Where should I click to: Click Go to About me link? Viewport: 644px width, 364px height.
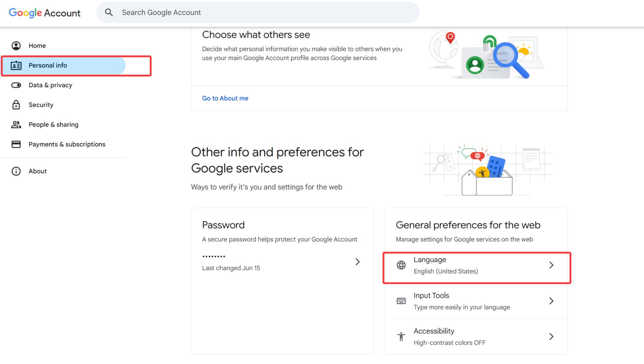(225, 98)
